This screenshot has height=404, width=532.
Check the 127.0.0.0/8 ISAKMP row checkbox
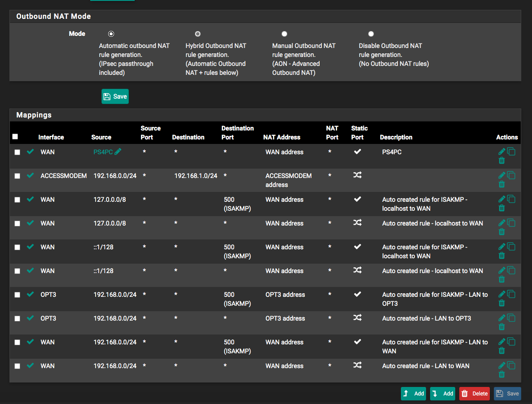(x=18, y=200)
